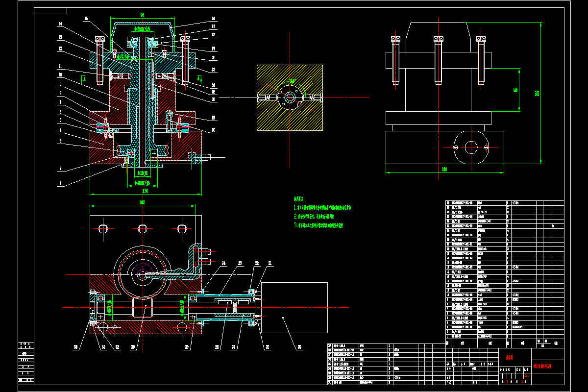
Task: Select part balloon number 9
Action: pos(61,84)
